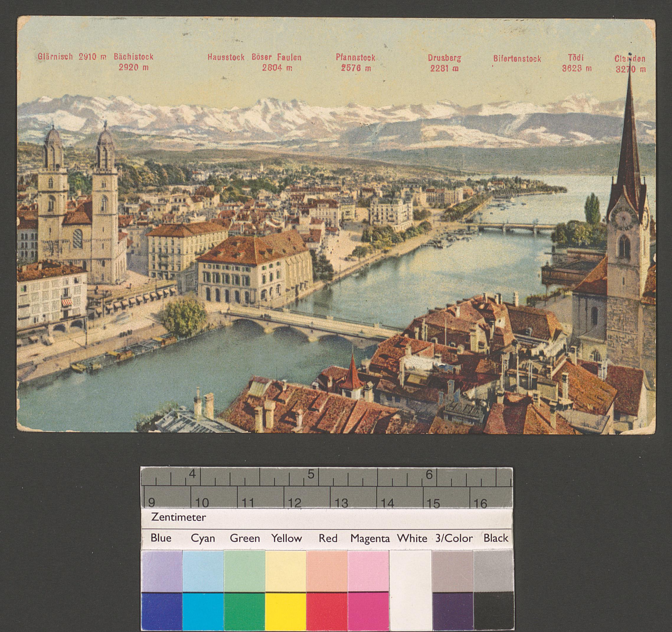Click the '3270 m' elevation text
Viewport: 672px width, 632px height.
631,69
